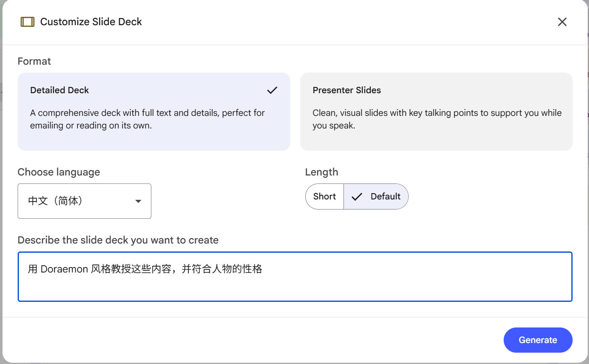Click the Format section label

(x=34, y=61)
